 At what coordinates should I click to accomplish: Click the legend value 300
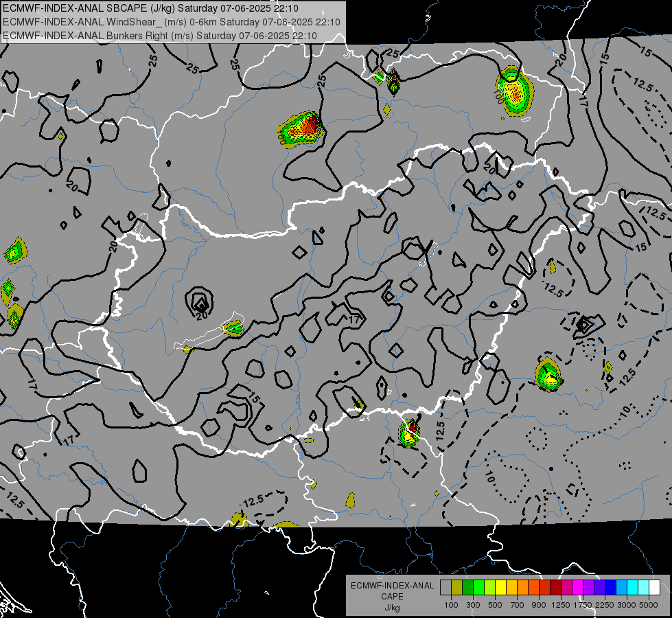click(x=473, y=605)
